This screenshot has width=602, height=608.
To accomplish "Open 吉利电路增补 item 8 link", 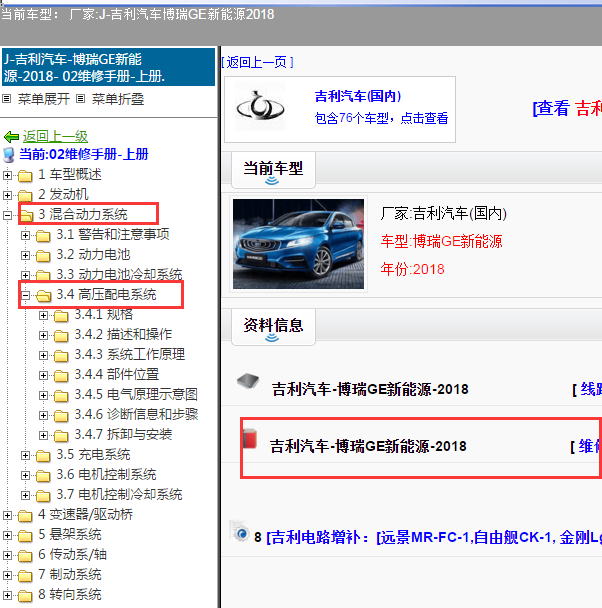I will pos(434,537).
